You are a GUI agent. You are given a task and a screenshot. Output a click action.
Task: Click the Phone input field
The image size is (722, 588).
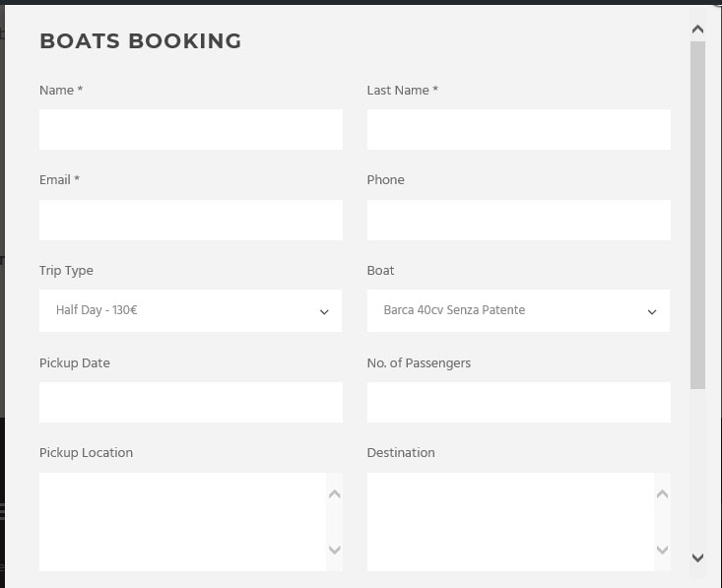pos(518,220)
